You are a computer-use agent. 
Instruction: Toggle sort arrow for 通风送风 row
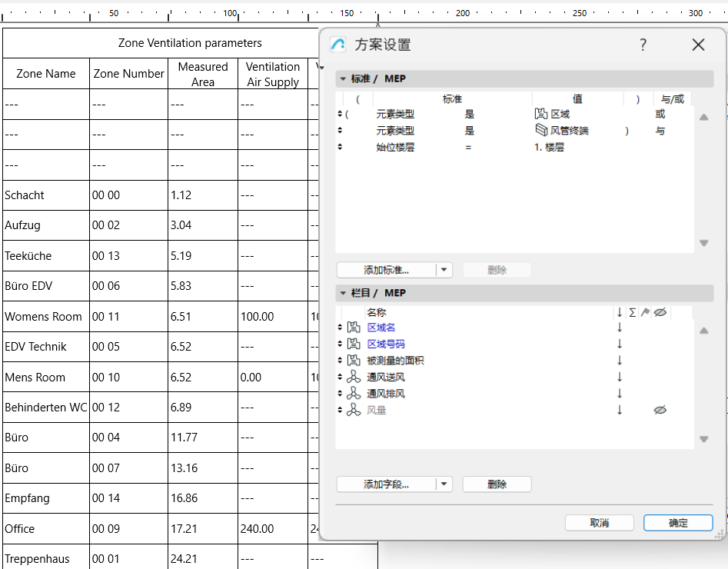tap(620, 377)
